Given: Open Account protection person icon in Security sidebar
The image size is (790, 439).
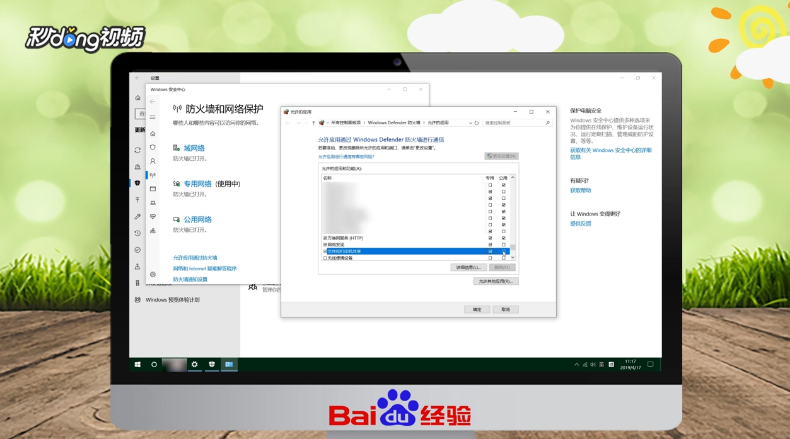Looking at the screenshot, I should point(153,161).
